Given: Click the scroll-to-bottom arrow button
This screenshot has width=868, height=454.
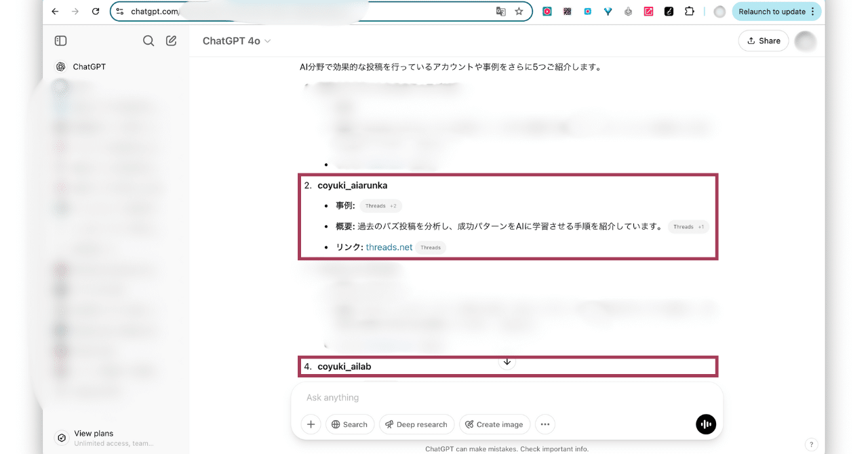Looking at the screenshot, I should [507, 362].
